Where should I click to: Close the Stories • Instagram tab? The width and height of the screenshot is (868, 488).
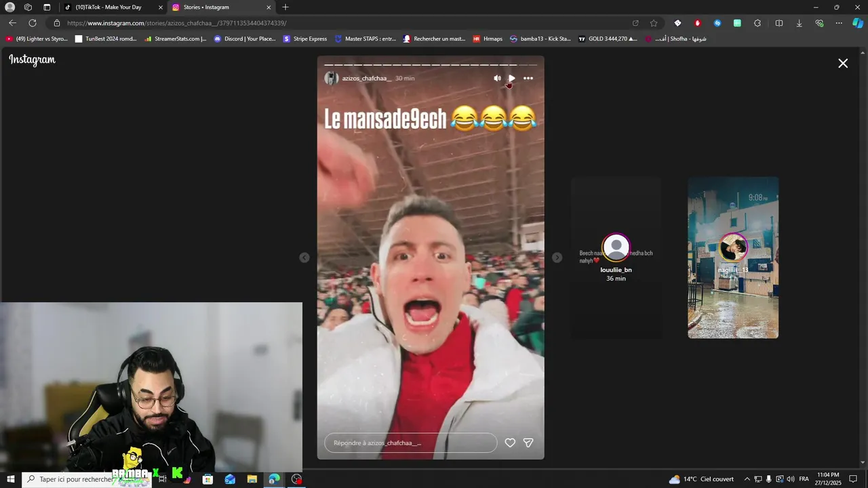coord(269,7)
